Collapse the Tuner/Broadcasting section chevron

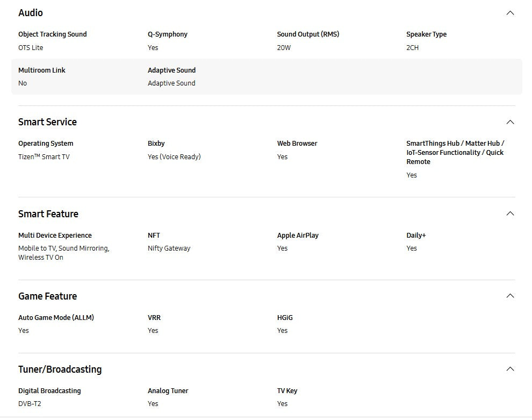[x=510, y=369]
